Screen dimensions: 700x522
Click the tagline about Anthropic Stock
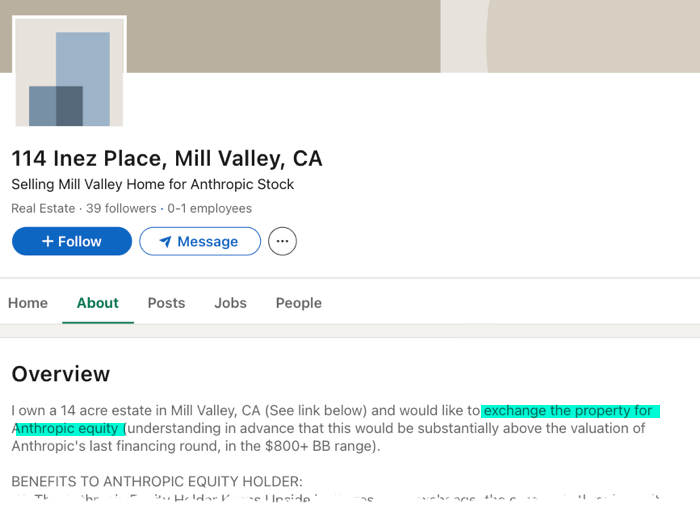point(153,185)
